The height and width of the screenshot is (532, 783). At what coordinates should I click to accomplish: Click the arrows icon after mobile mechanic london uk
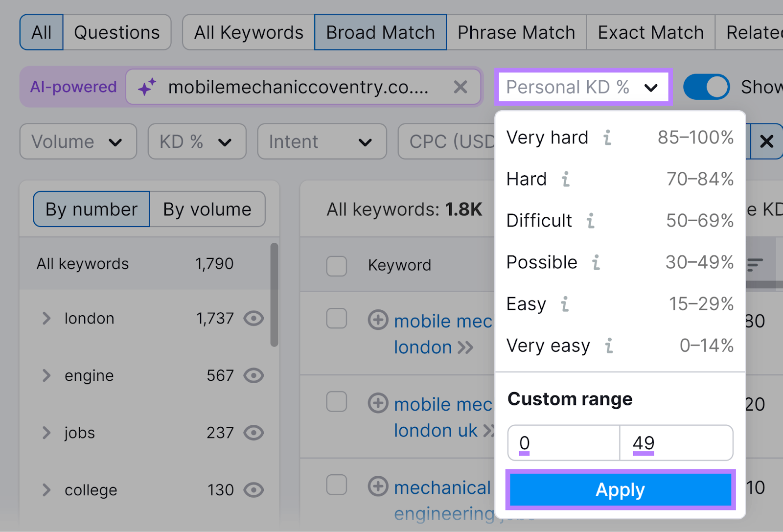point(489,431)
